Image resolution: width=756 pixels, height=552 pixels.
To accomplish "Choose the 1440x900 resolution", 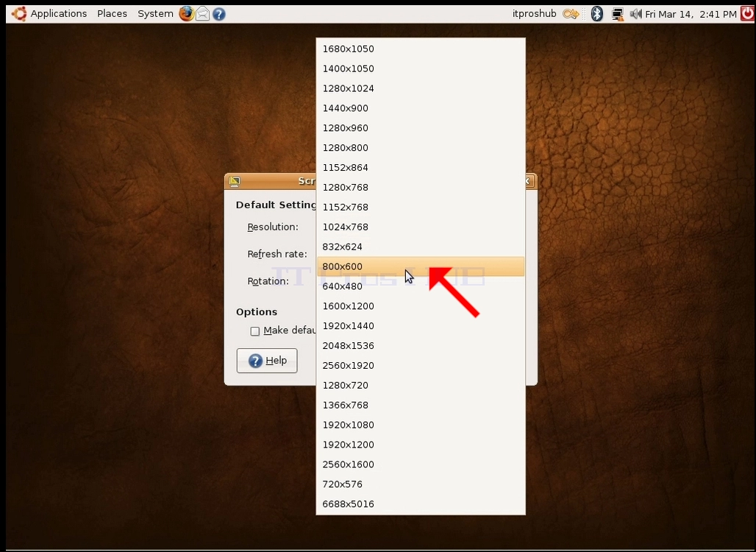I will [x=421, y=108].
